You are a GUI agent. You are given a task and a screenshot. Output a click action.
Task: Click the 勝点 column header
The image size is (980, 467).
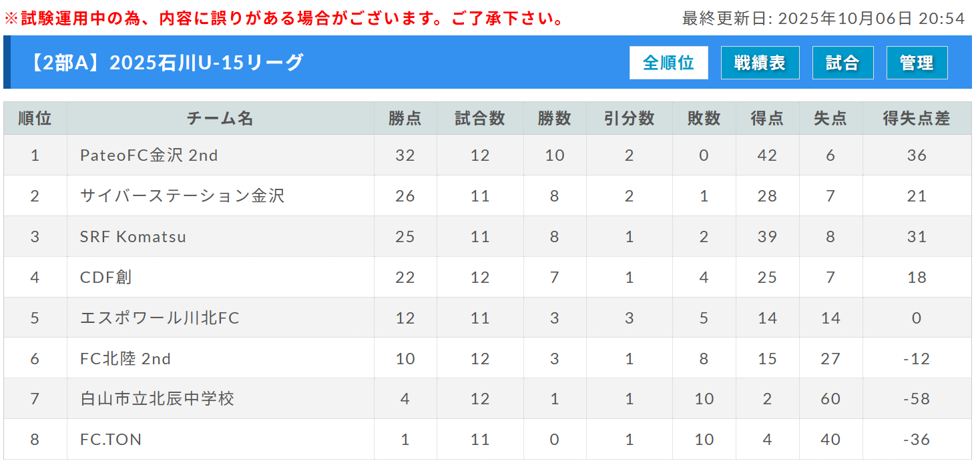click(405, 119)
